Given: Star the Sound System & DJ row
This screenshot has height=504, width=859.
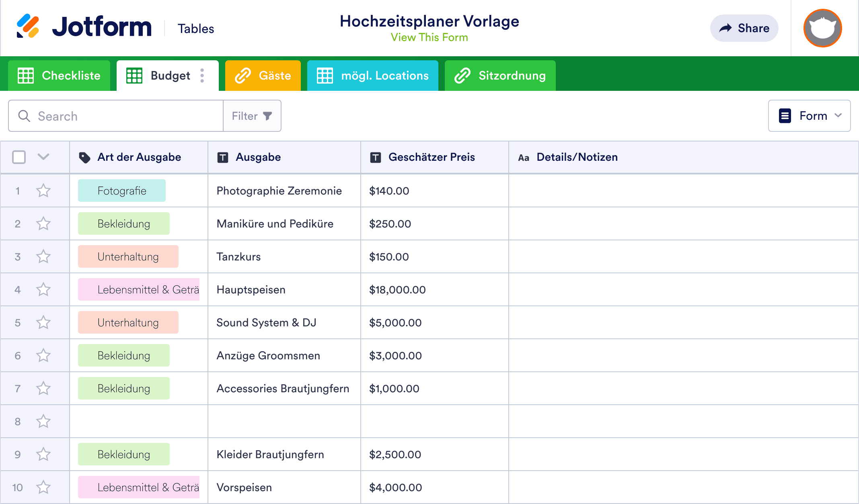Looking at the screenshot, I should [43, 322].
